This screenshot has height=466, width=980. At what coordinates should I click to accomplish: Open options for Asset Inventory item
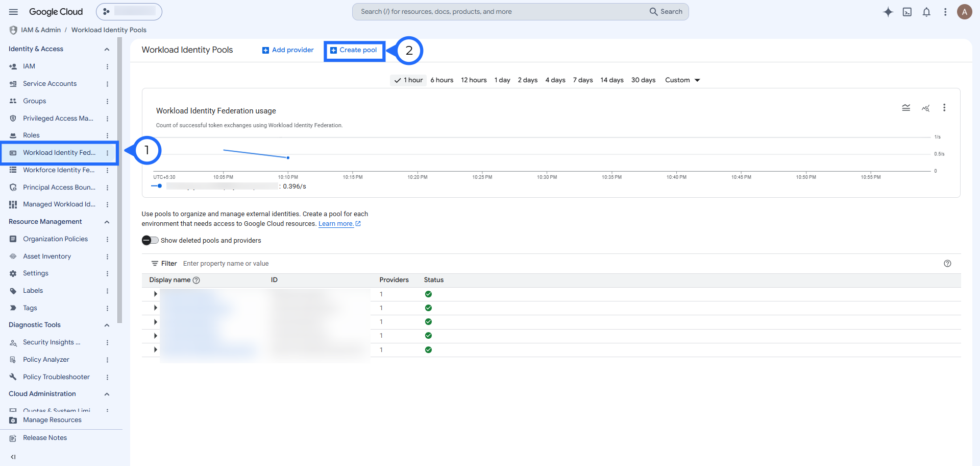click(x=107, y=257)
